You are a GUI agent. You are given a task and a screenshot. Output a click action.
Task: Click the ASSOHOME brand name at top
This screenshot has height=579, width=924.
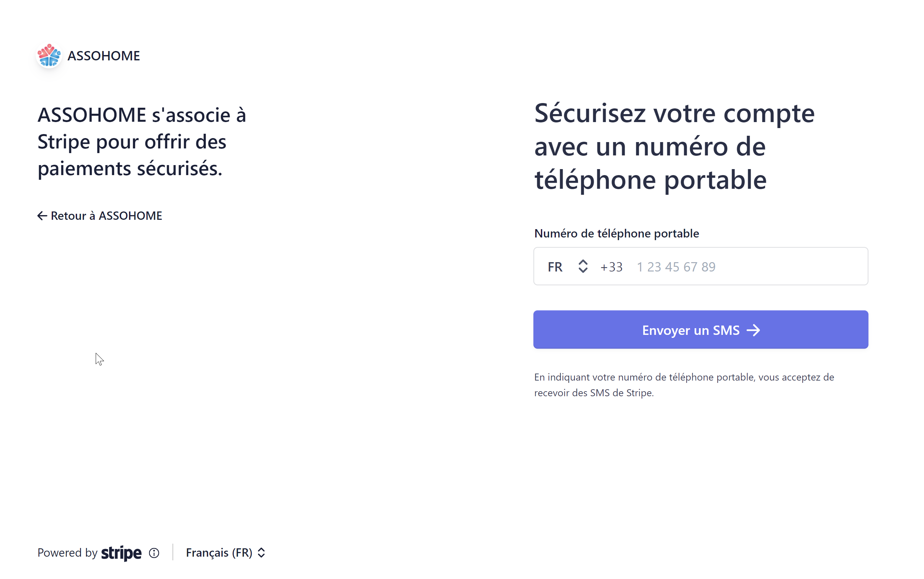pyautogui.click(x=104, y=56)
